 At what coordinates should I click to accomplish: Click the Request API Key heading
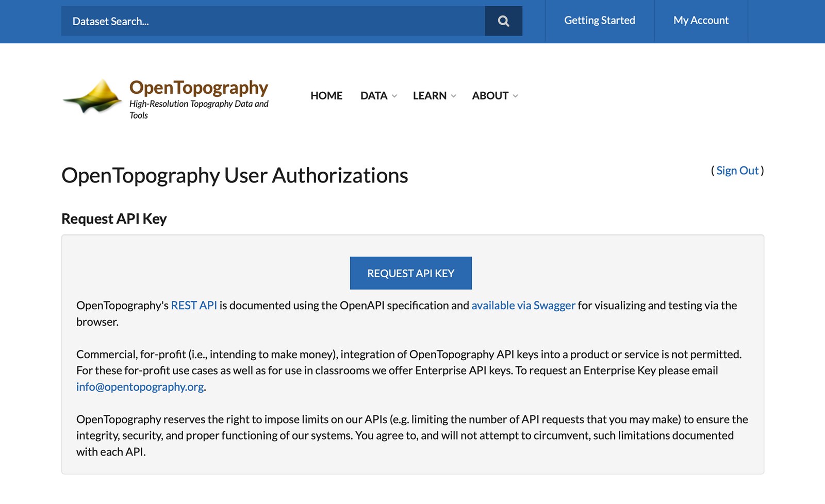pos(114,219)
